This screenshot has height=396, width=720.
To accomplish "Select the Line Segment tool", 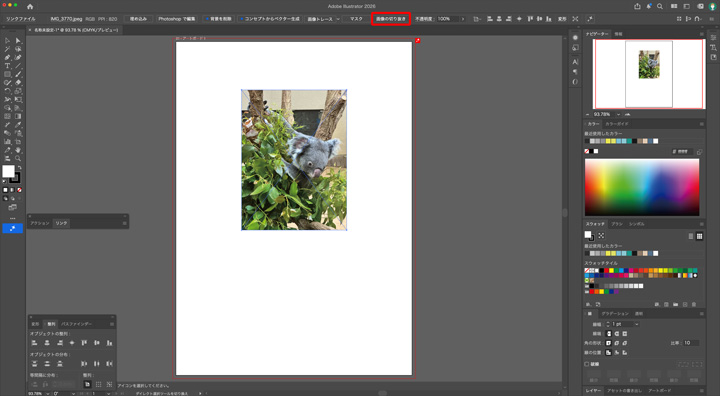I will [x=18, y=66].
